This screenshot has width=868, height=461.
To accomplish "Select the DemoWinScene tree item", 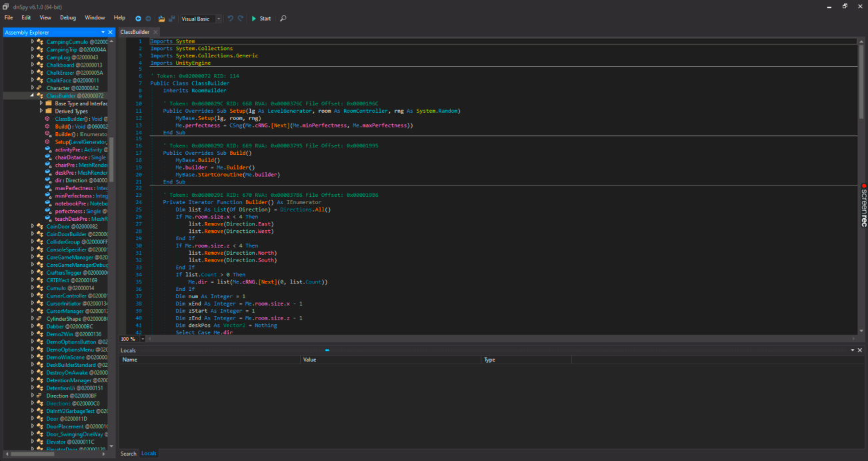I will tap(77, 358).
